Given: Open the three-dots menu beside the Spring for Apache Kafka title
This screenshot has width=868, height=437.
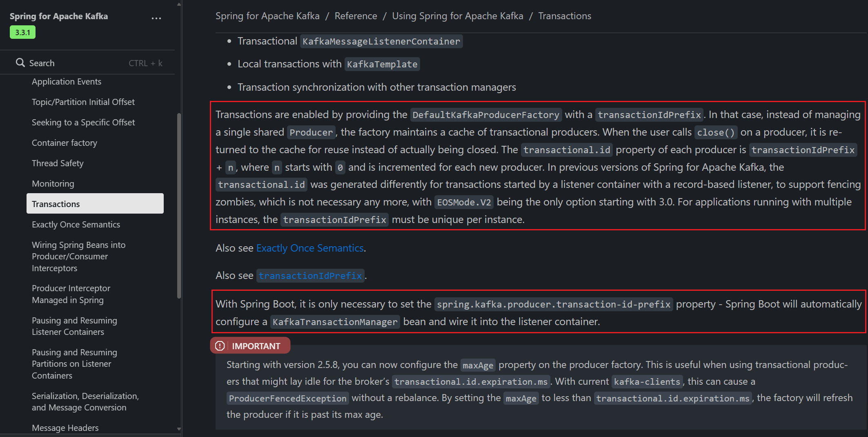Looking at the screenshot, I should pos(156,18).
